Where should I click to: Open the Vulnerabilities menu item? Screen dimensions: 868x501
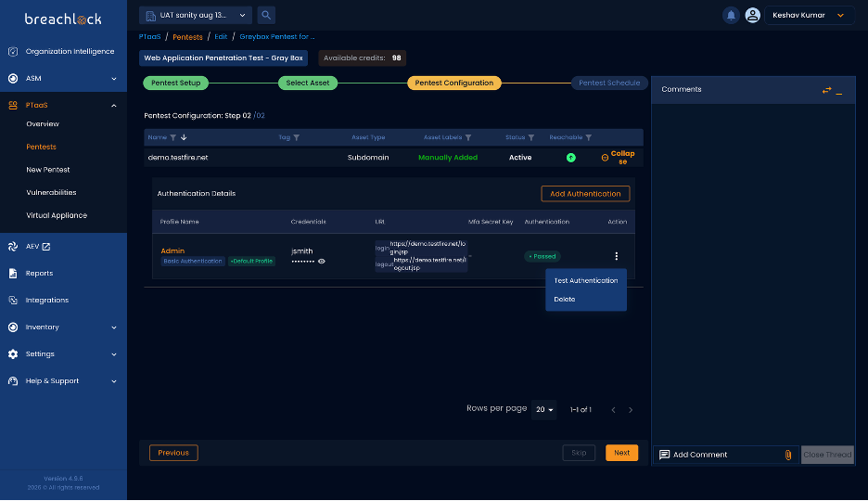pyautogui.click(x=51, y=193)
